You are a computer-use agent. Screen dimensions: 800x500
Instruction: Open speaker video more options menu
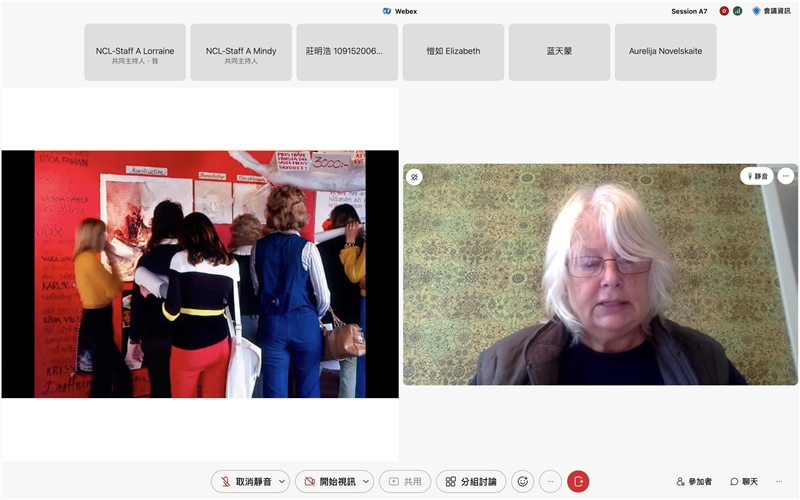(x=786, y=176)
